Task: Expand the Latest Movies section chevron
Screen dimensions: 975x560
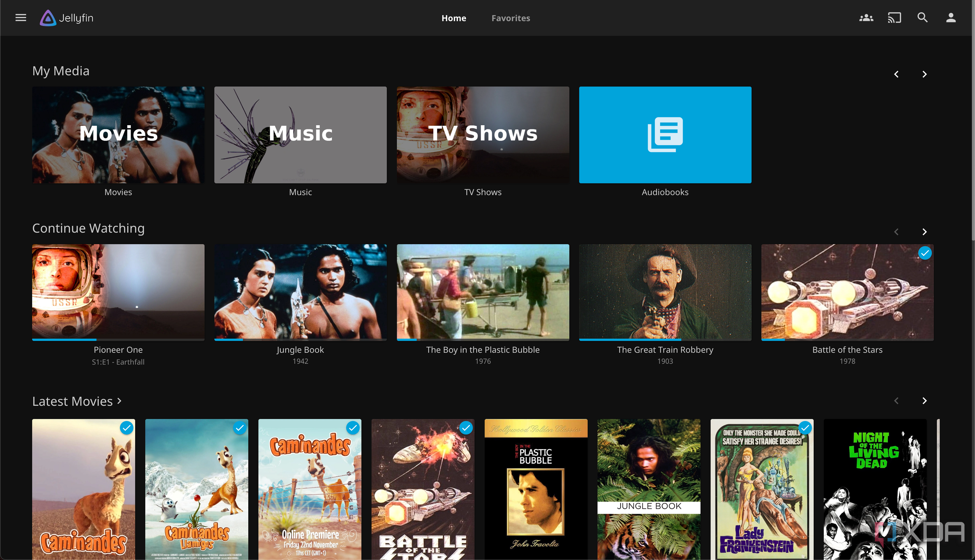Action: pos(120,401)
